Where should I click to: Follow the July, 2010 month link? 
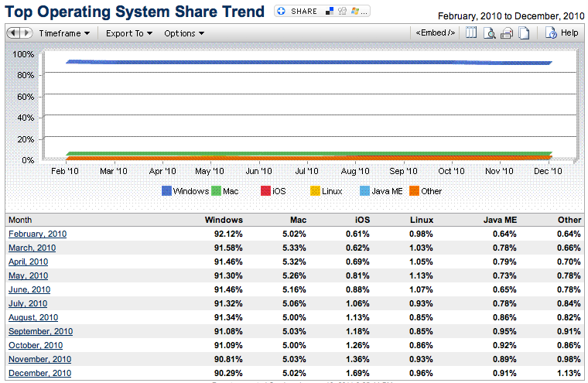(x=28, y=303)
